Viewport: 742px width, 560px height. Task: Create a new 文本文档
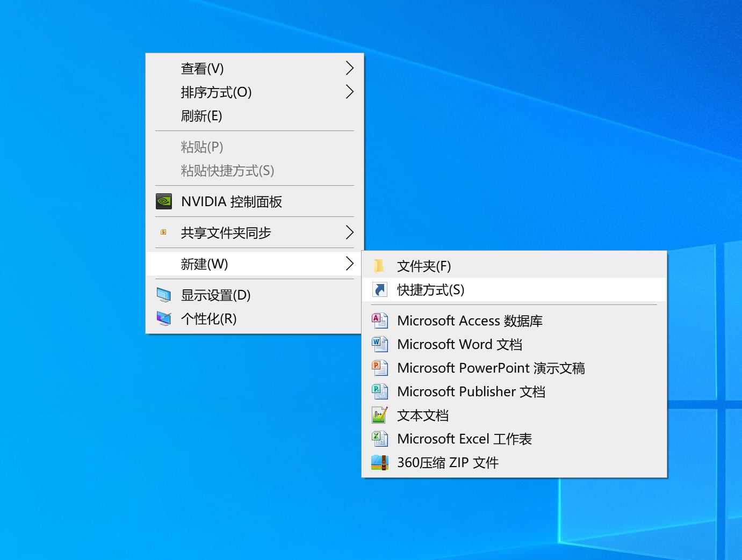(x=514, y=415)
